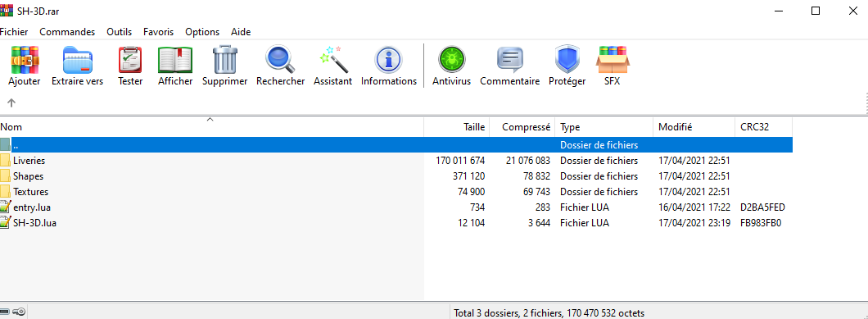This screenshot has height=319, width=868.
Task: Add archive Commentaire icon
Action: coord(510,60)
